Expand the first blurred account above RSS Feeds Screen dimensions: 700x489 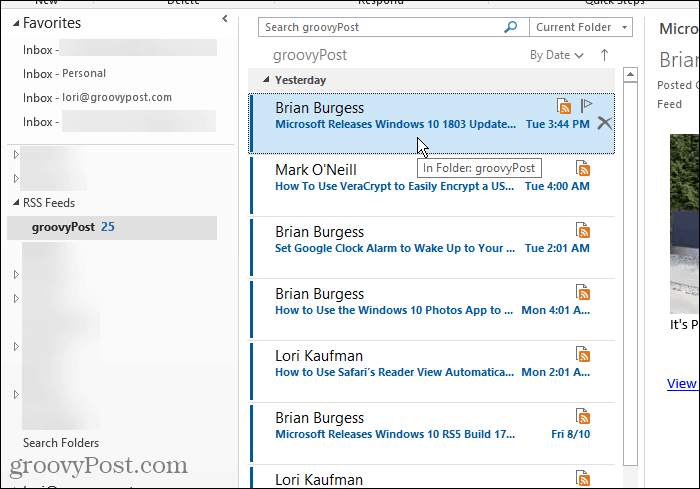[x=16, y=155]
